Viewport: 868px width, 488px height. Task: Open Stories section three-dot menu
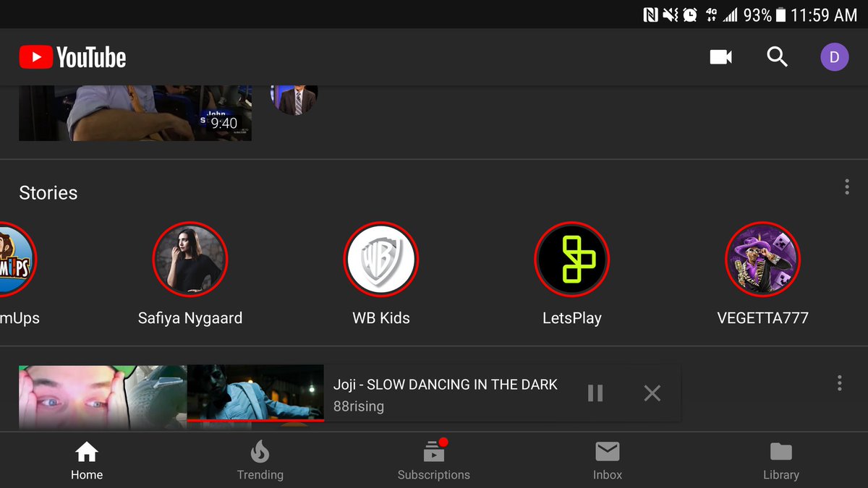coord(846,187)
